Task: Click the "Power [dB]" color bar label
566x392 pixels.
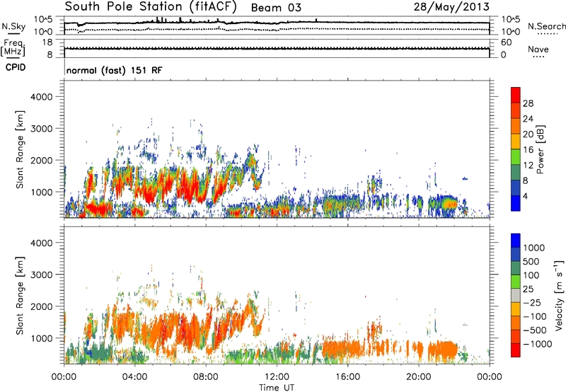Action: [541, 149]
